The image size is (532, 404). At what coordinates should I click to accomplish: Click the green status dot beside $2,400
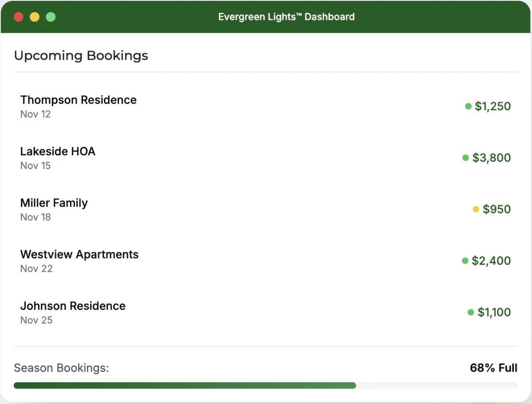tap(465, 261)
